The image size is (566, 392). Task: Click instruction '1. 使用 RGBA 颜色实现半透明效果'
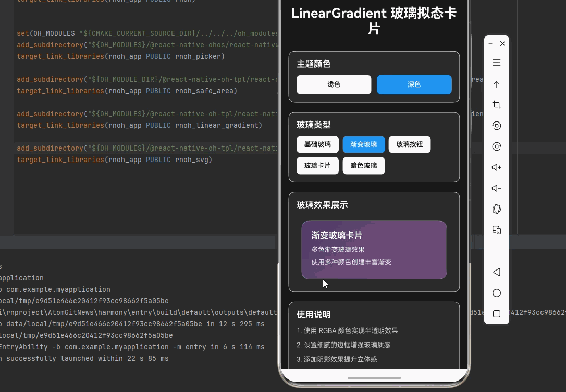pyautogui.click(x=347, y=330)
